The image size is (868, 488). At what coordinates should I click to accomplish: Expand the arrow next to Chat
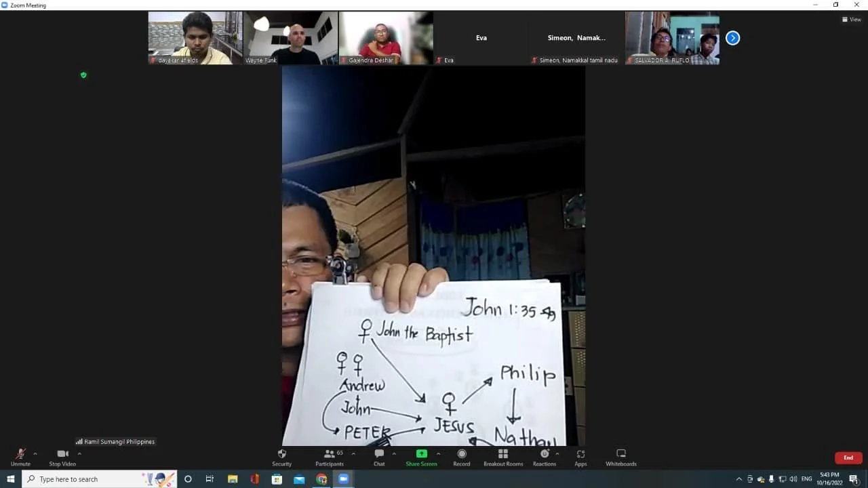(394, 453)
